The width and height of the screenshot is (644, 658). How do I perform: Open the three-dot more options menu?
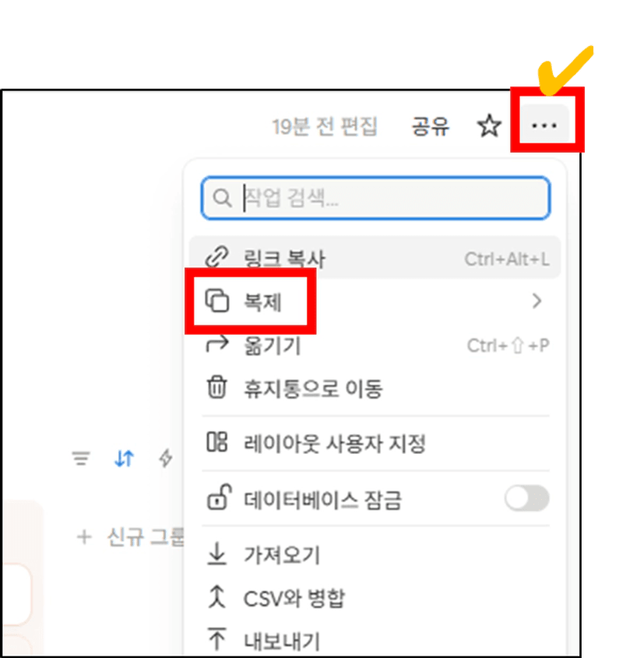tap(544, 125)
